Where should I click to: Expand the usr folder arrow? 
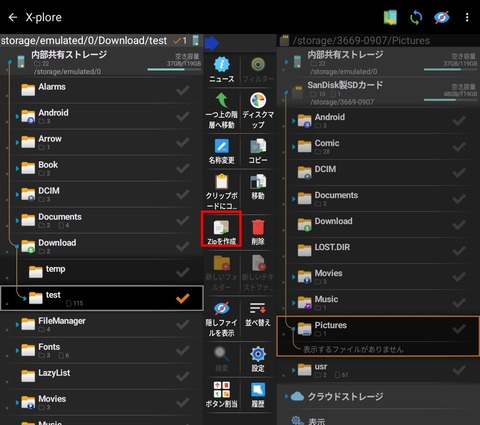click(x=293, y=370)
